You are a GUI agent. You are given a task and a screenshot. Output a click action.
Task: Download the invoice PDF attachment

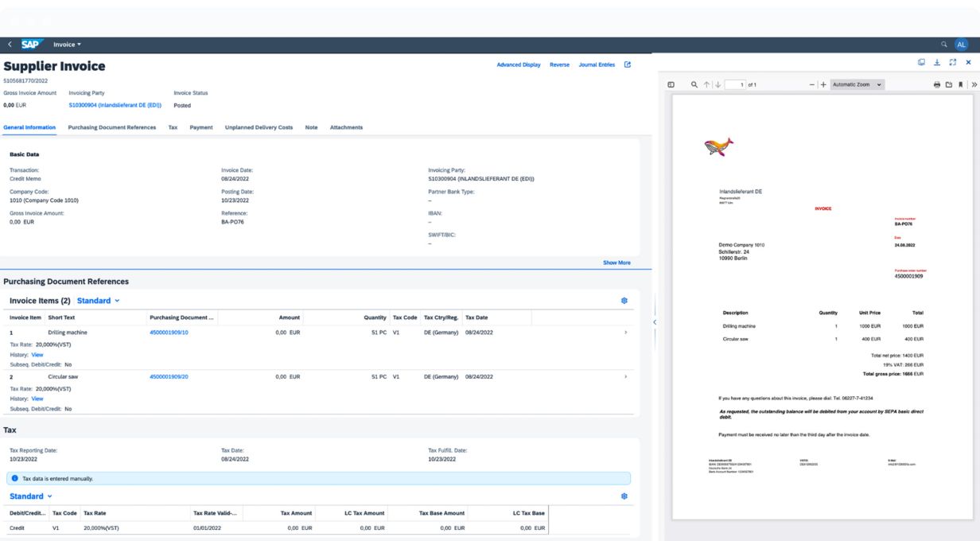click(x=937, y=62)
